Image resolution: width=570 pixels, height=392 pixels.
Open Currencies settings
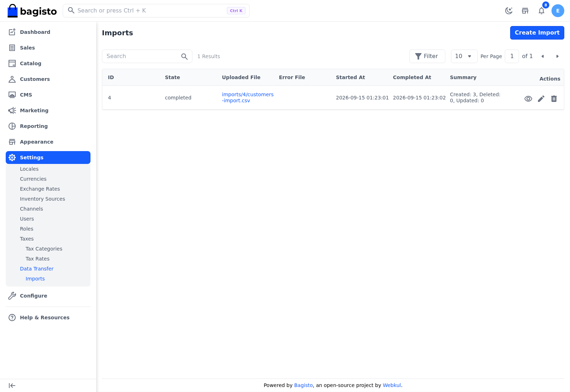(33, 179)
